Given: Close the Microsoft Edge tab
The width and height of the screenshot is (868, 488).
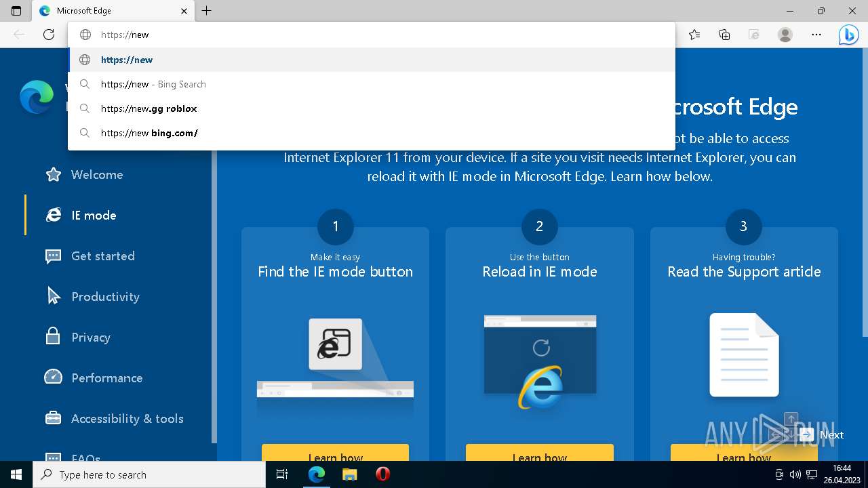Looking at the screenshot, I should click(184, 11).
